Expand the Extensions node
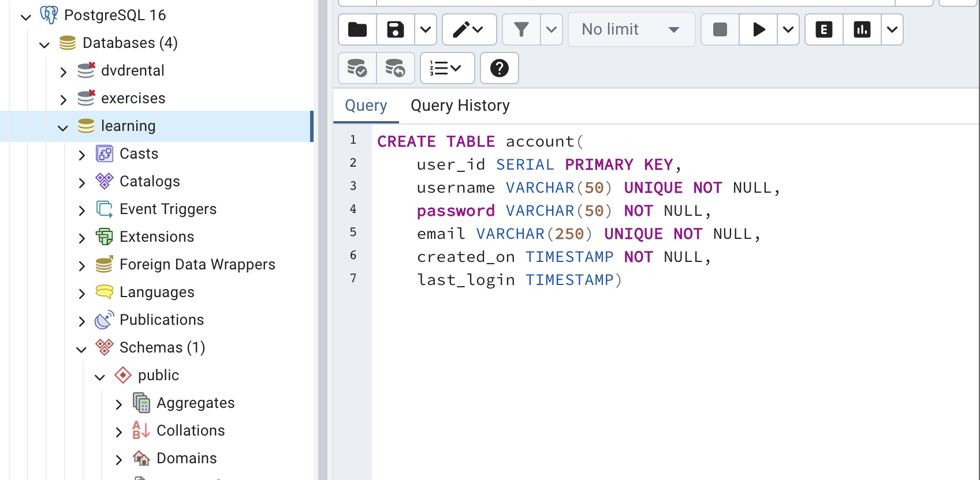 81,238
